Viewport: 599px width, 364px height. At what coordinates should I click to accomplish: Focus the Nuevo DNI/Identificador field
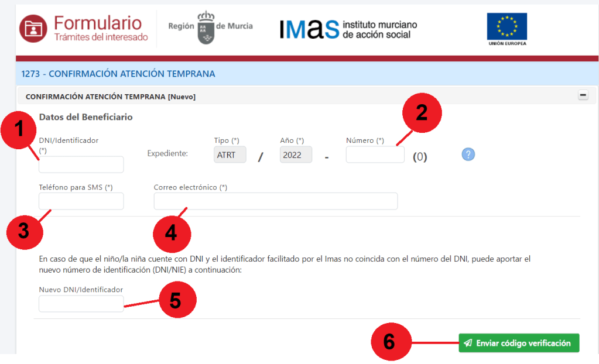[x=81, y=304]
